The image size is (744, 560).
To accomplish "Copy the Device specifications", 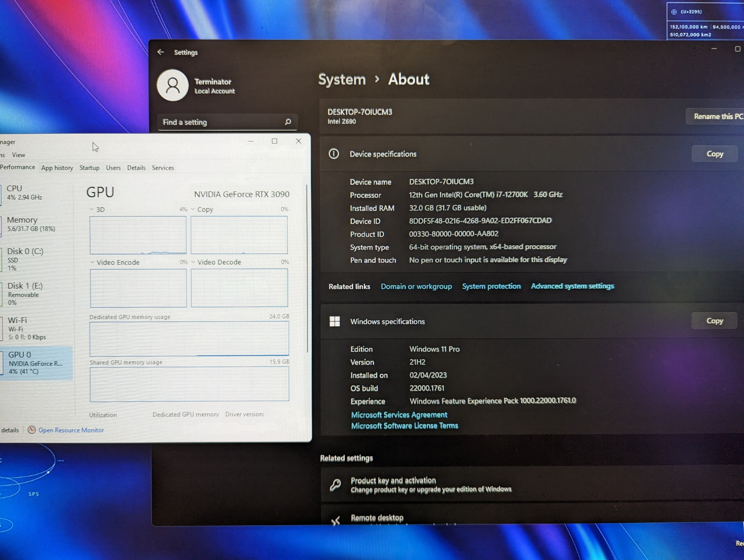I will [x=714, y=154].
